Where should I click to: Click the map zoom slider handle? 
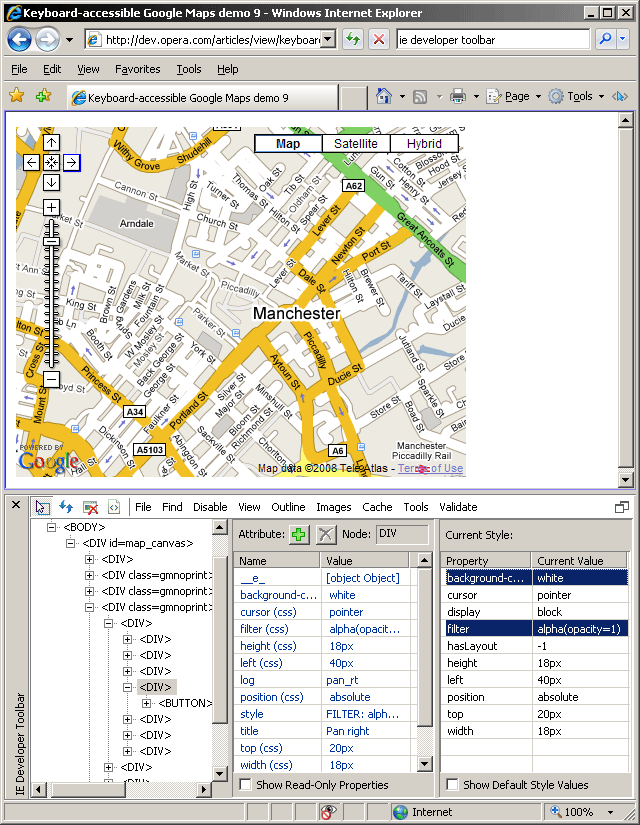pyautogui.click(x=51, y=242)
